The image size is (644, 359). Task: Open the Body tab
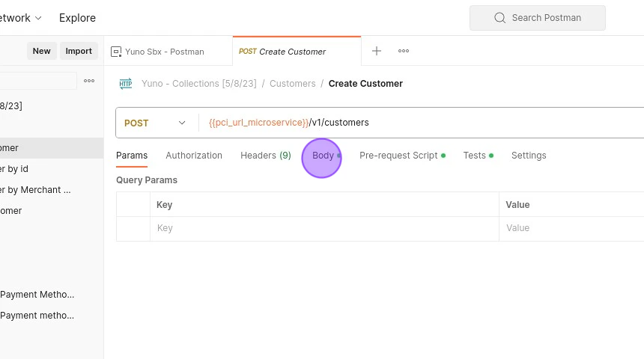pyautogui.click(x=323, y=156)
